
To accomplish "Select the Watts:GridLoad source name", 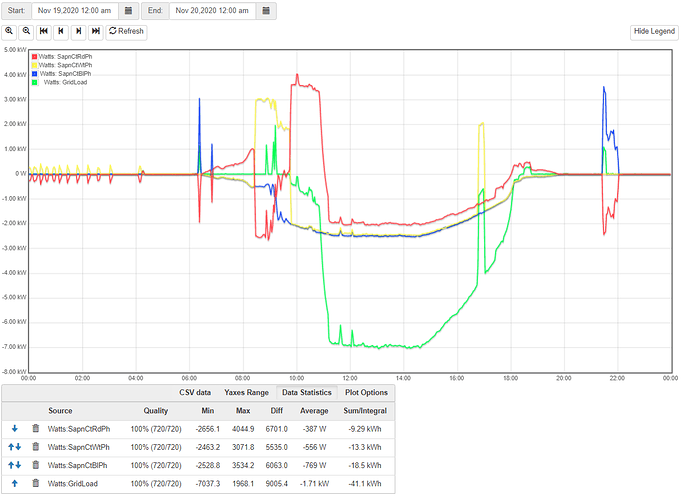I will point(73,484).
